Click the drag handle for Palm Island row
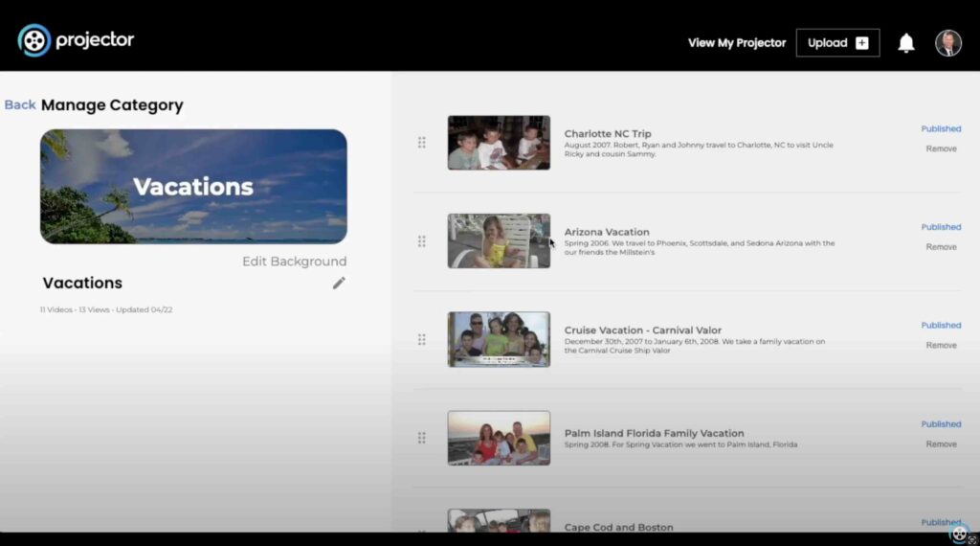This screenshot has width=980, height=546. [x=422, y=438]
